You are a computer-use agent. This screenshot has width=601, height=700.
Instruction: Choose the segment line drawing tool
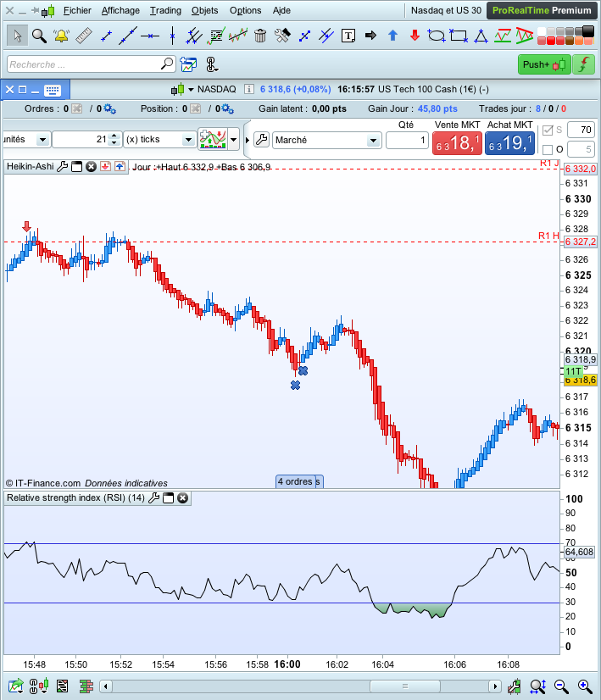pyautogui.click(x=106, y=36)
